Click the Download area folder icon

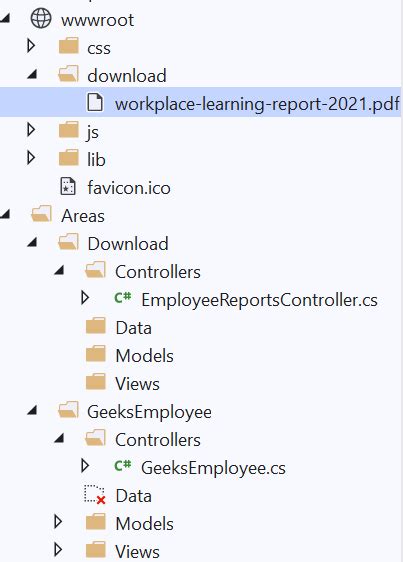(x=68, y=242)
